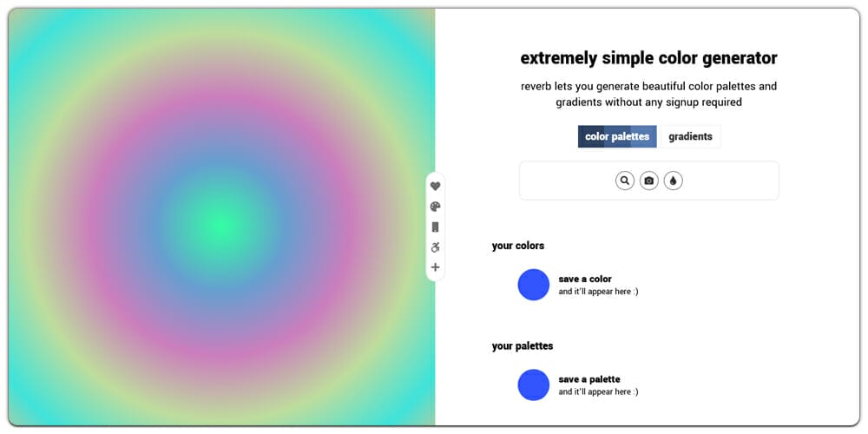Click the magnifying glass search icon
The height and width of the screenshot is (434, 868).
625,181
